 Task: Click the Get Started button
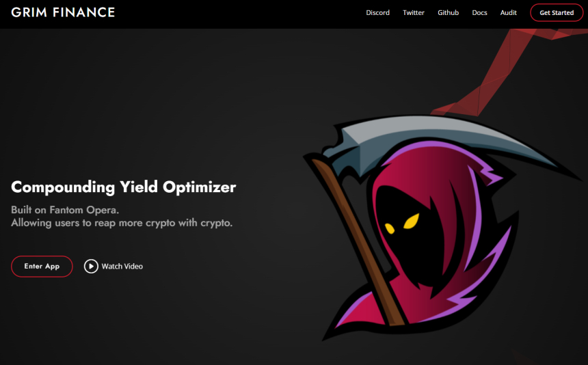tap(557, 13)
